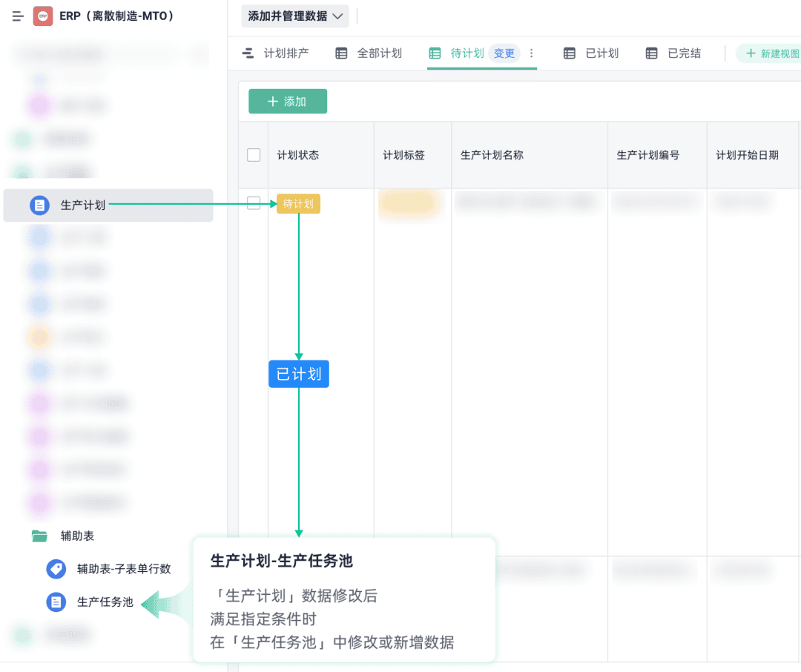Viewport: 801px width, 672px height.
Task: Click the 辅助表-子表单行数 tag icon
Action: pyautogui.click(x=56, y=569)
